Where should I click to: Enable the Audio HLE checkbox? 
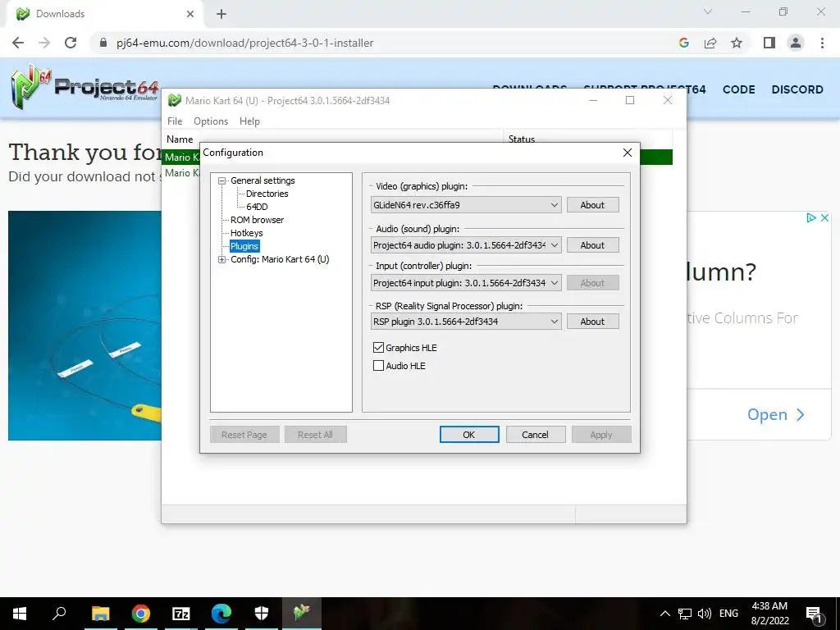[x=378, y=366]
